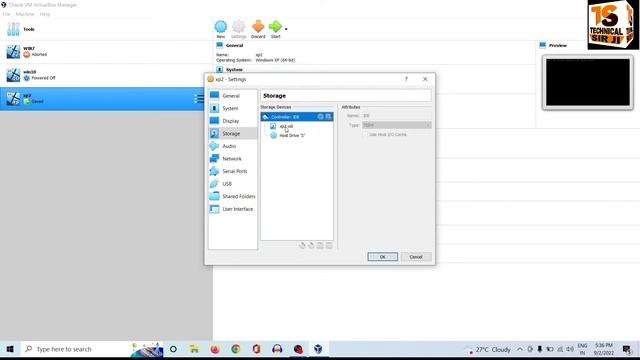Select the Storage settings category

click(233, 133)
